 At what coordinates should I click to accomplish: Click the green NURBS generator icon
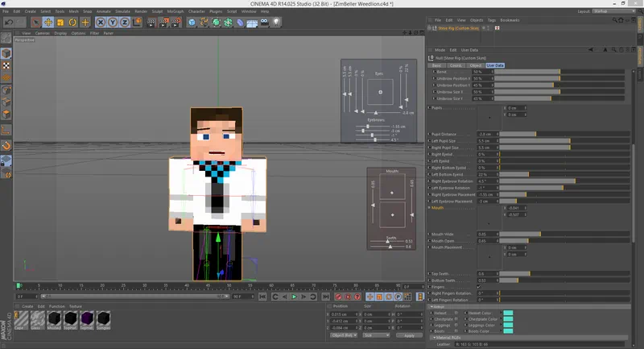[216, 23]
